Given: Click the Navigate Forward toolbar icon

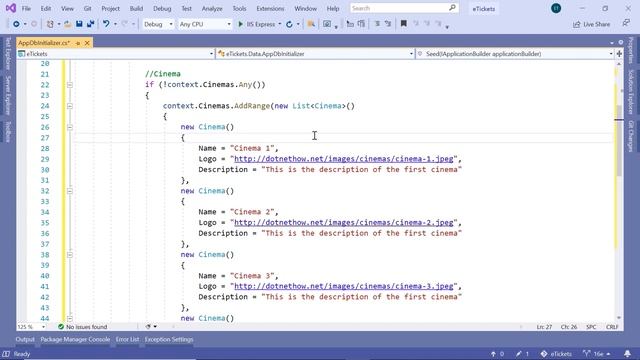Looking at the screenshot, I should pyautogui.click(x=34, y=24).
